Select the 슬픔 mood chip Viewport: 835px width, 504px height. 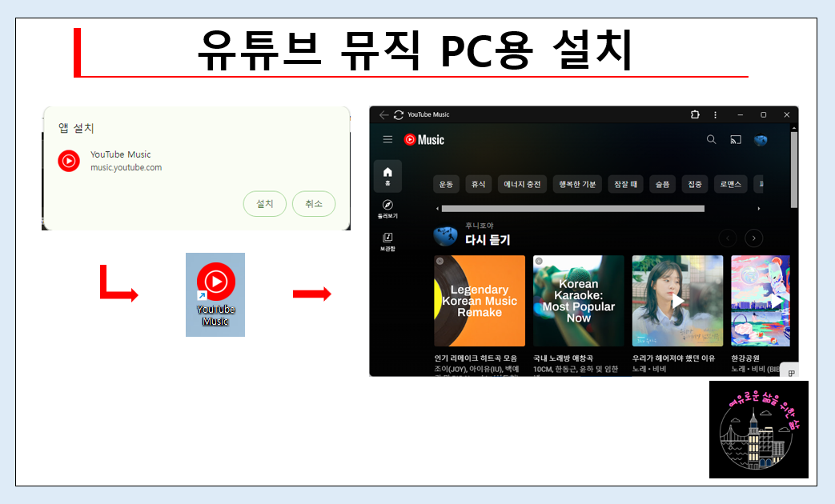tap(662, 184)
